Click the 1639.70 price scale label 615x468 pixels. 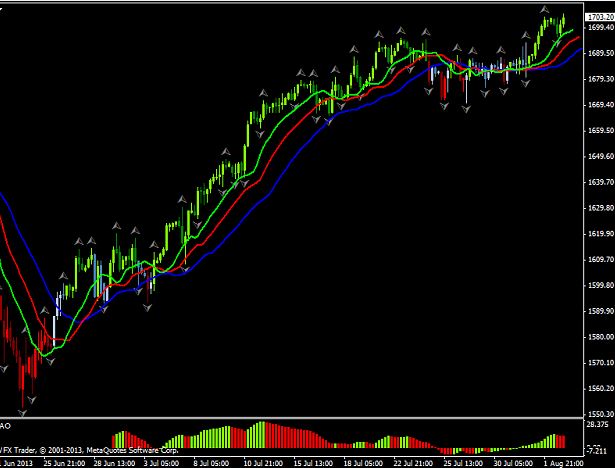point(601,182)
